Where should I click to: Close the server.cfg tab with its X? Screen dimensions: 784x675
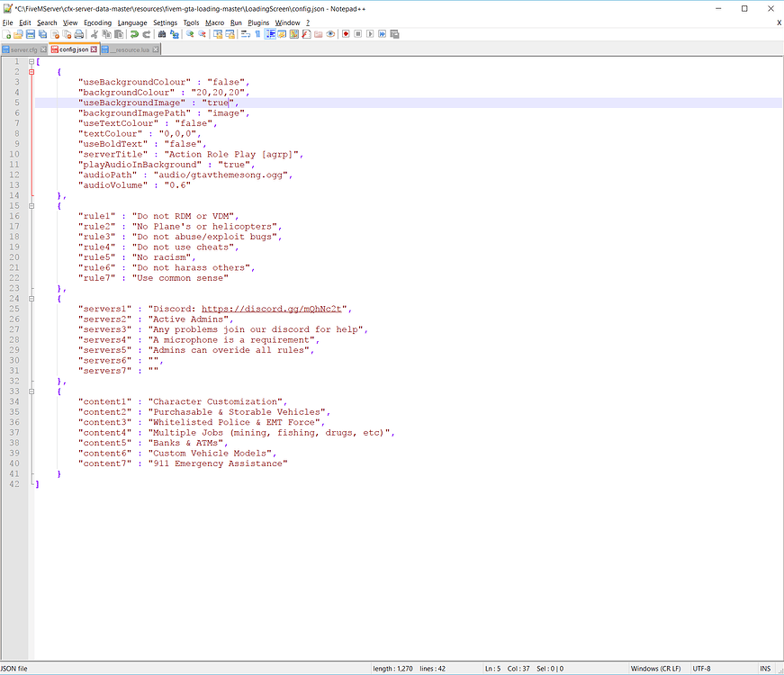[43, 49]
